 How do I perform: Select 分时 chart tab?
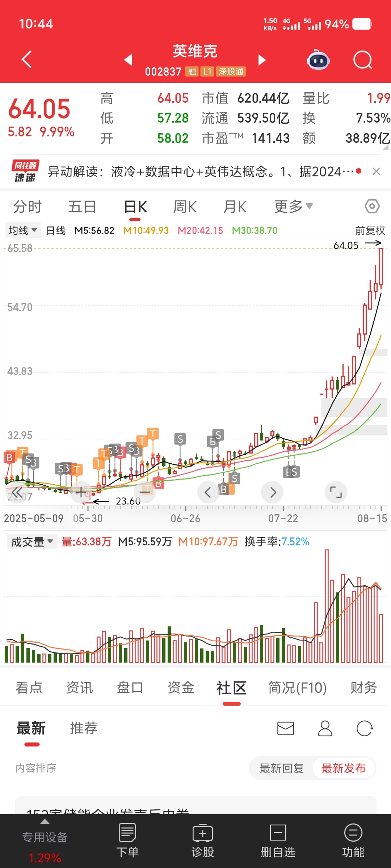pyautogui.click(x=28, y=207)
